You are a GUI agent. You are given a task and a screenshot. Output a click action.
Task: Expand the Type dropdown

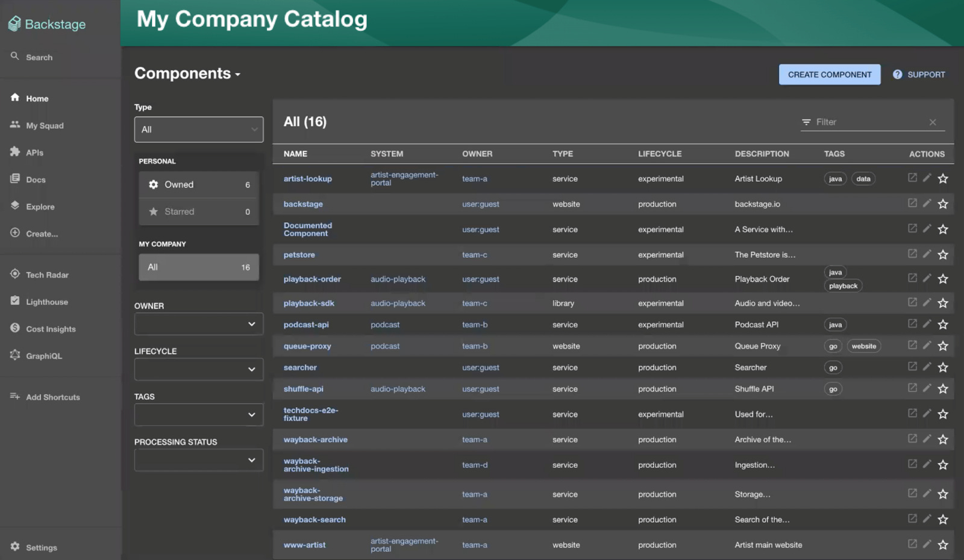tap(199, 129)
